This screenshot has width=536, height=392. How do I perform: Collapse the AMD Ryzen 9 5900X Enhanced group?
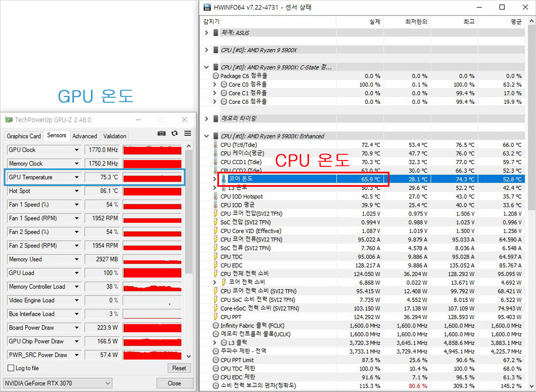point(206,136)
